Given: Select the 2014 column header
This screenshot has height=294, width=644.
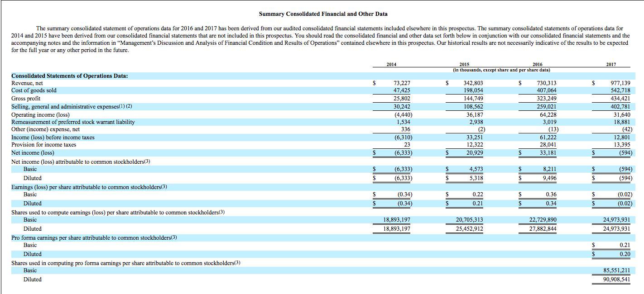Looking at the screenshot, I should [x=391, y=65].
